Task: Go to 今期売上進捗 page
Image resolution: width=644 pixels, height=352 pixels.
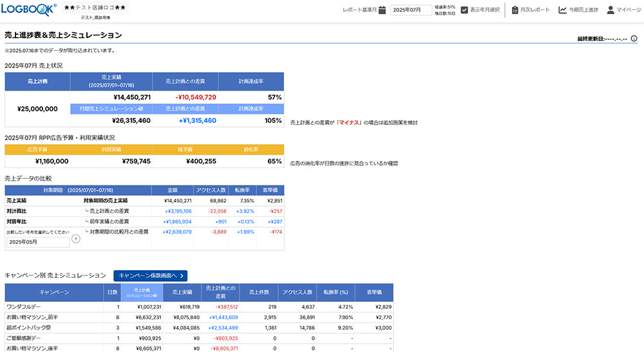Action: pyautogui.click(x=583, y=10)
